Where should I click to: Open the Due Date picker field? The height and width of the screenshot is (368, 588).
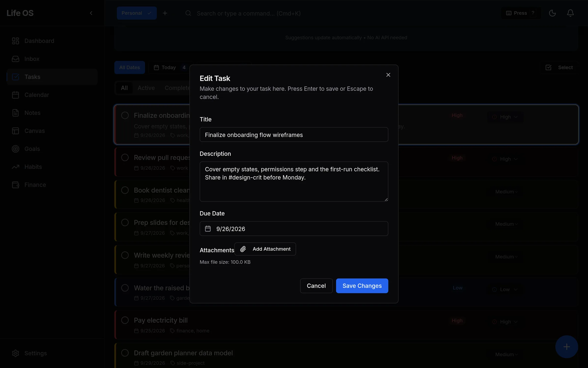[x=294, y=229]
